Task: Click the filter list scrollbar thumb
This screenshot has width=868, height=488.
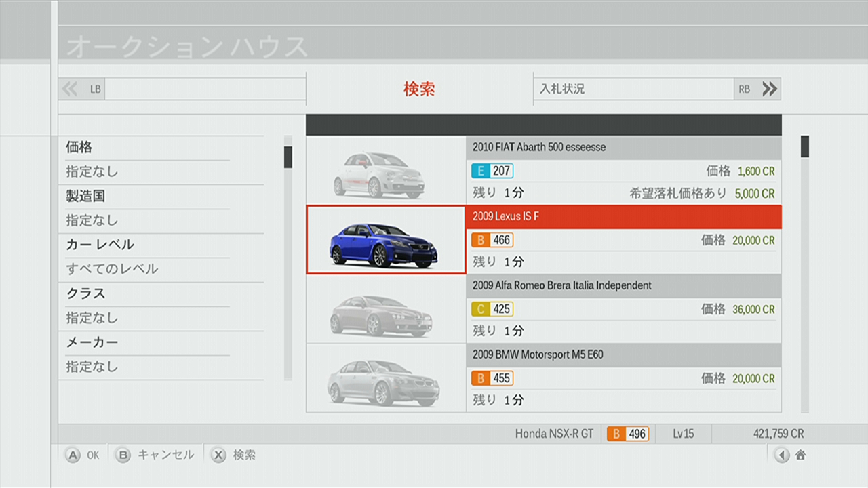Action: tap(288, 157)
